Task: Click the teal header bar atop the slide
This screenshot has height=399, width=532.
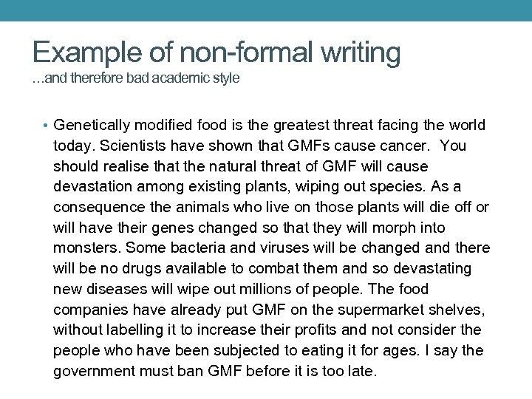Action: coord(266,10)
